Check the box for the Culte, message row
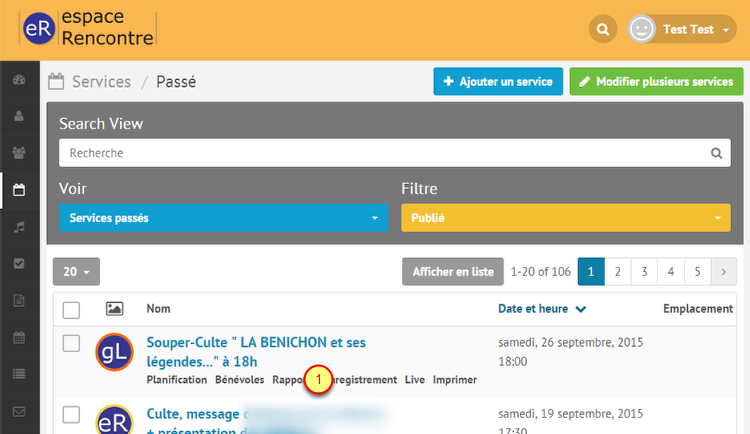 click(71, 414)
